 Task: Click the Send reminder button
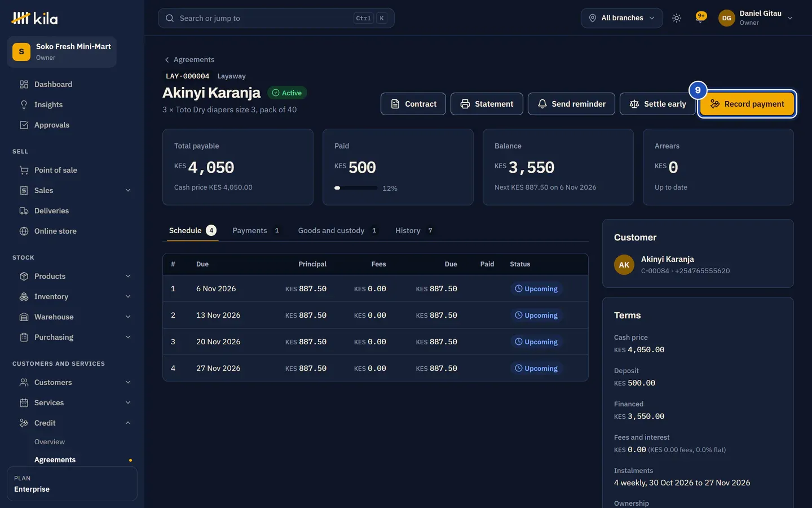[x=571, y=104]
